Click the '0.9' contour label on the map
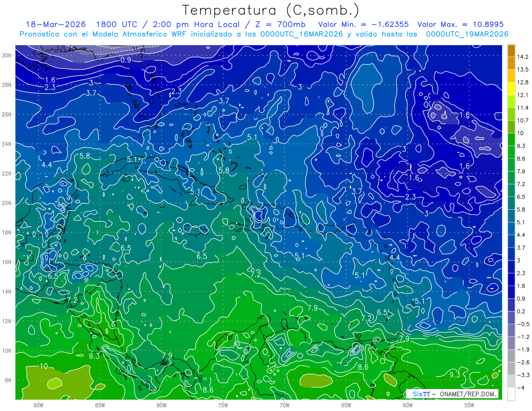This screenshot has width=532, height=411. click(126, 60)
